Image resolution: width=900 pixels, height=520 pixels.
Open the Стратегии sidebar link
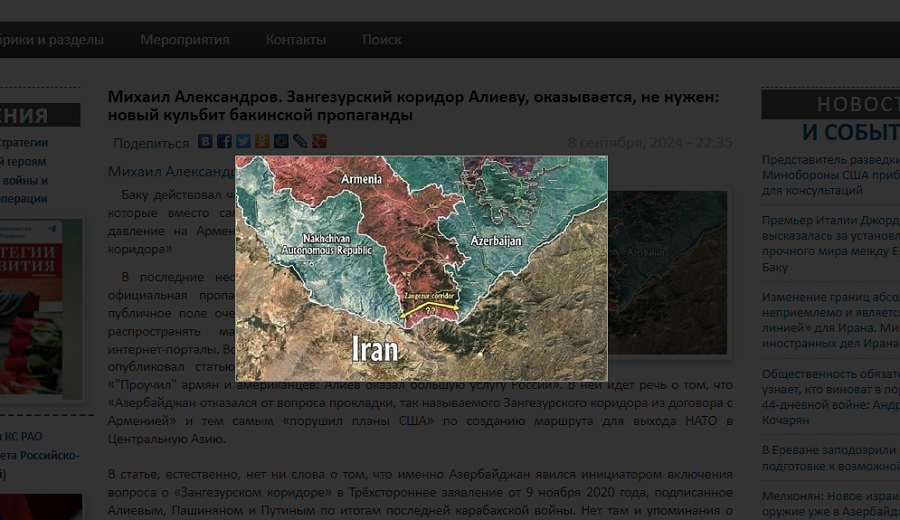24,142
